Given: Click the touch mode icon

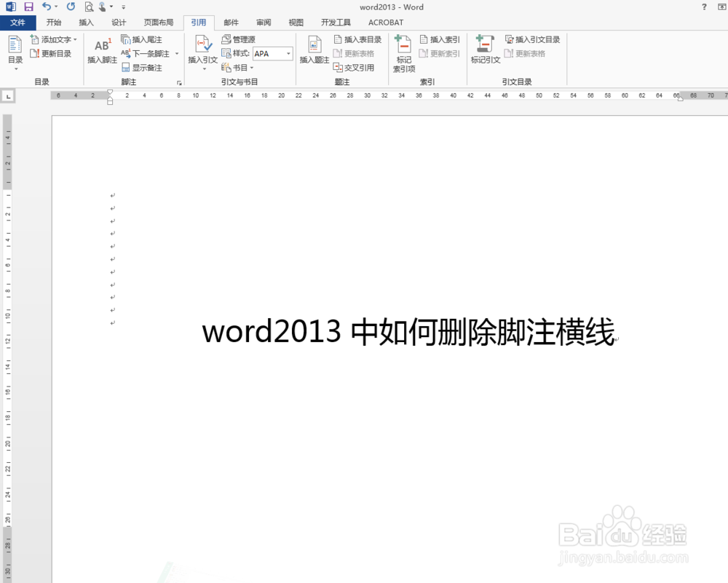Looking at the screenshot, I should [103, 7].
